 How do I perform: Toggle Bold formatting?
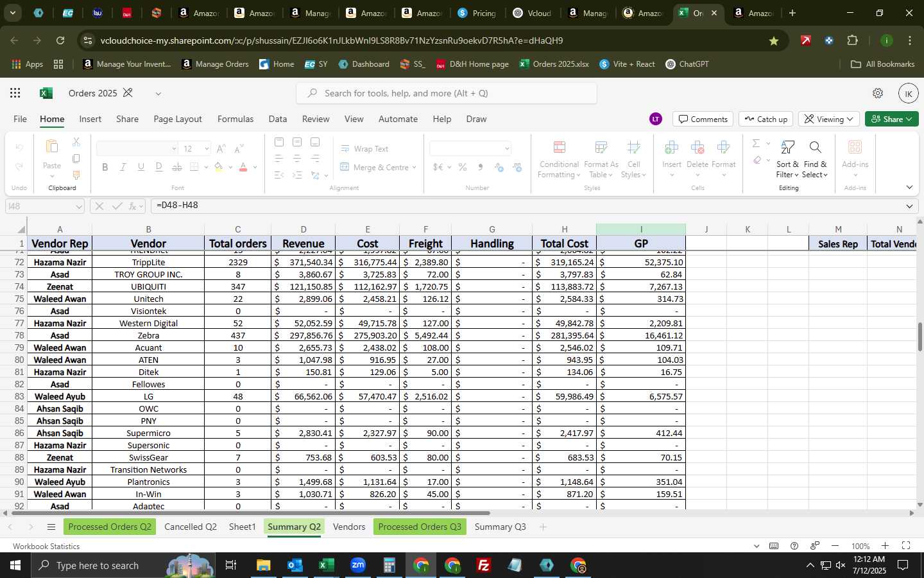coord(105,167)
